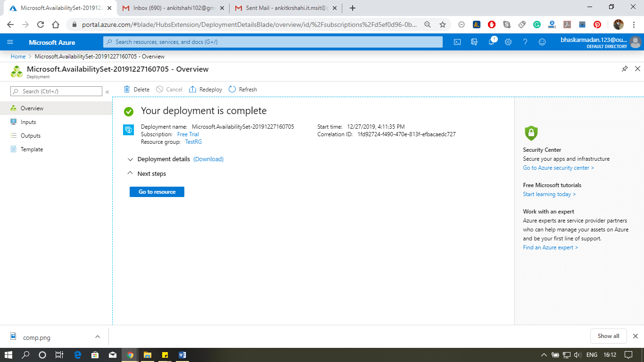Screen dimensions: 644x362
Task: Open File Explorer from taskbar
Action: click(x=147, y=355)
